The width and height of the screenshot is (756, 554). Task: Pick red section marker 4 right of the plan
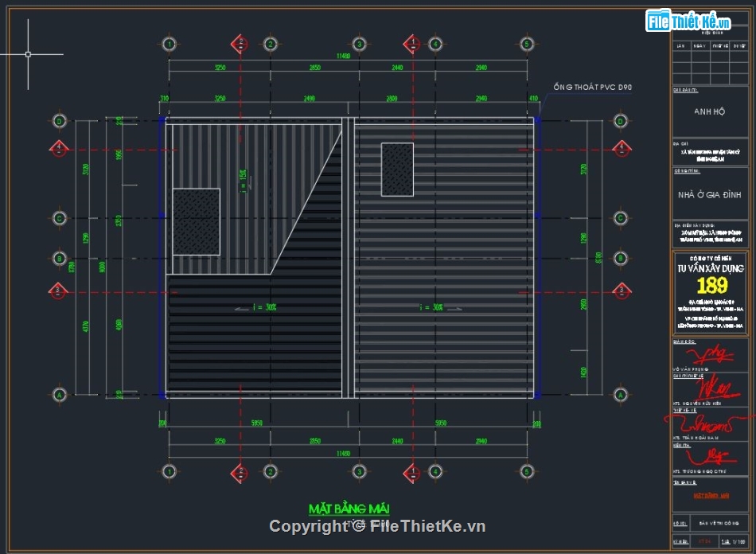coord(622,147)
